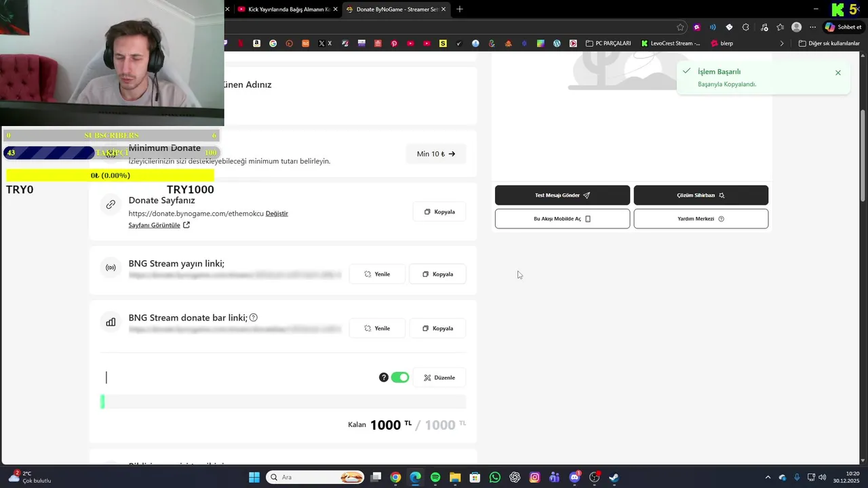
Task: Open Steam from the taskbar
Action: tap(614, 477)
